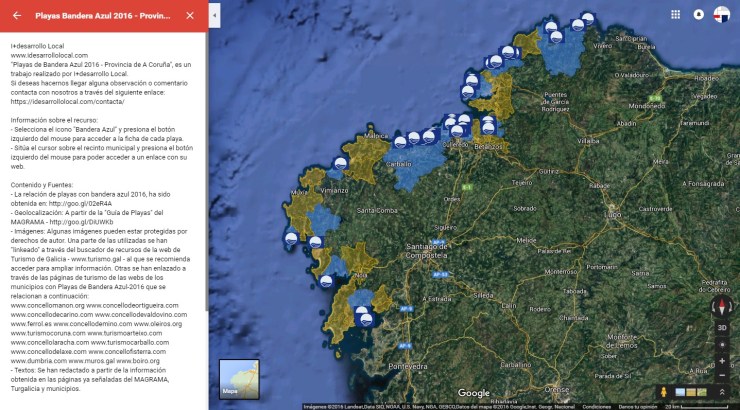740x410 pixels.
Task: Click Blue Flag marker just right of Malpica label
Action: click(x=400, y=142)
